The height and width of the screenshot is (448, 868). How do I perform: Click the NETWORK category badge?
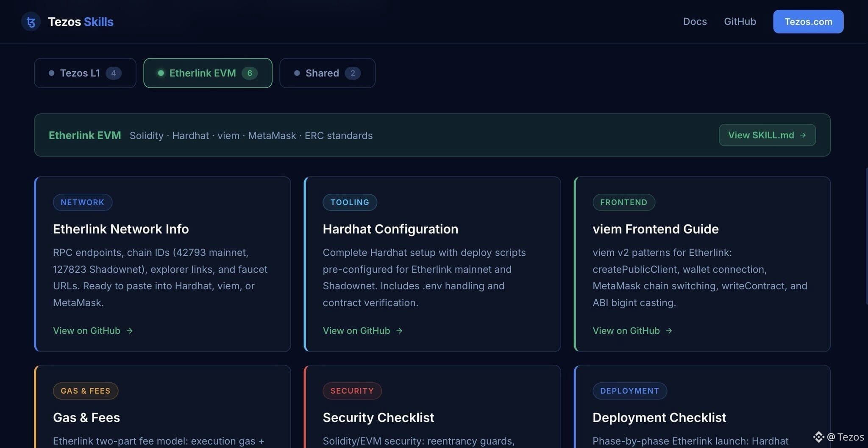tap(83, 202)
